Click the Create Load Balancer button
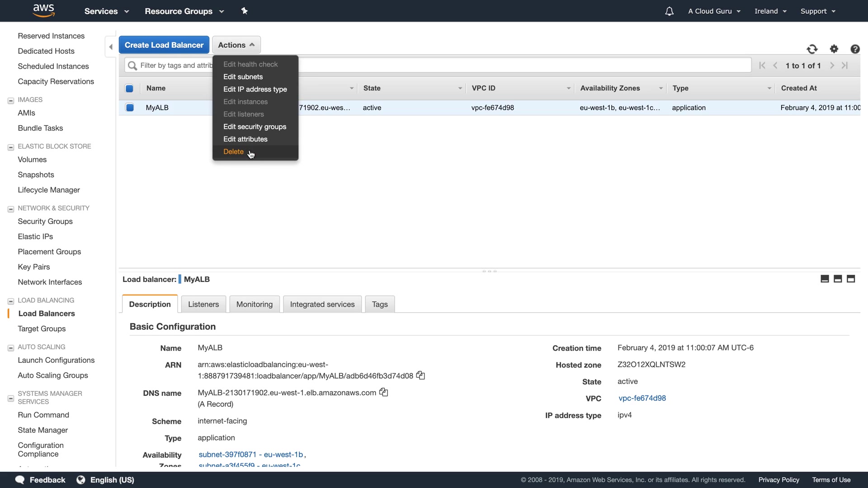868x488 pixels. 164,45
